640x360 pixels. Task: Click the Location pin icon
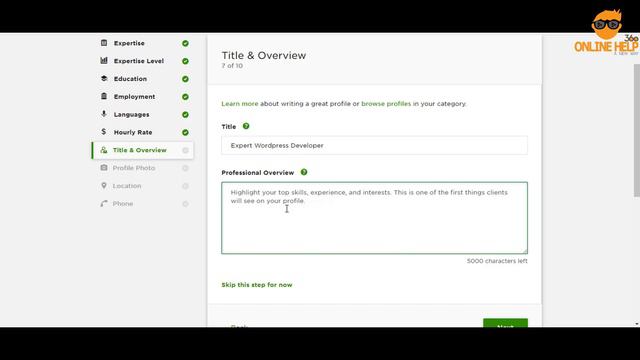click(x=104, y=186)
